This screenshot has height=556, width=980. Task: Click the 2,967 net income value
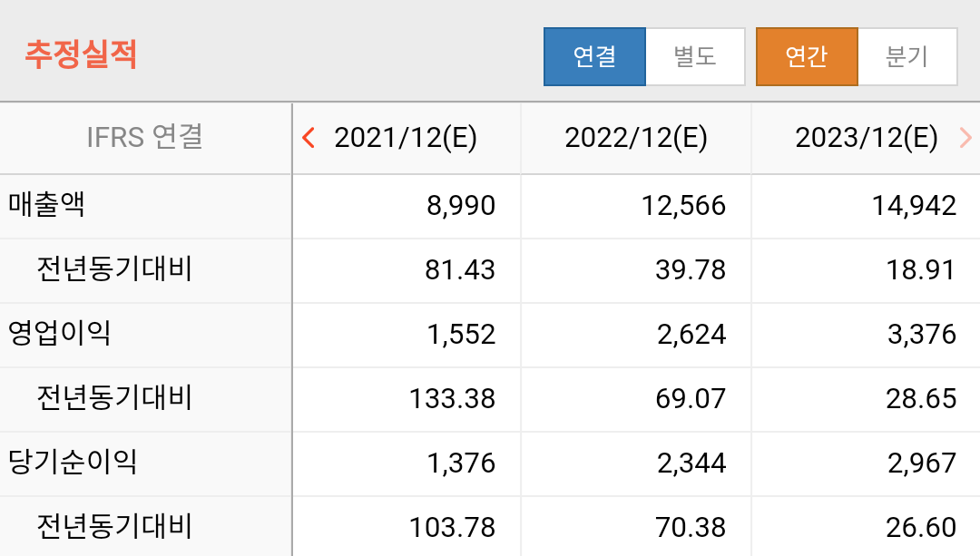922,463
